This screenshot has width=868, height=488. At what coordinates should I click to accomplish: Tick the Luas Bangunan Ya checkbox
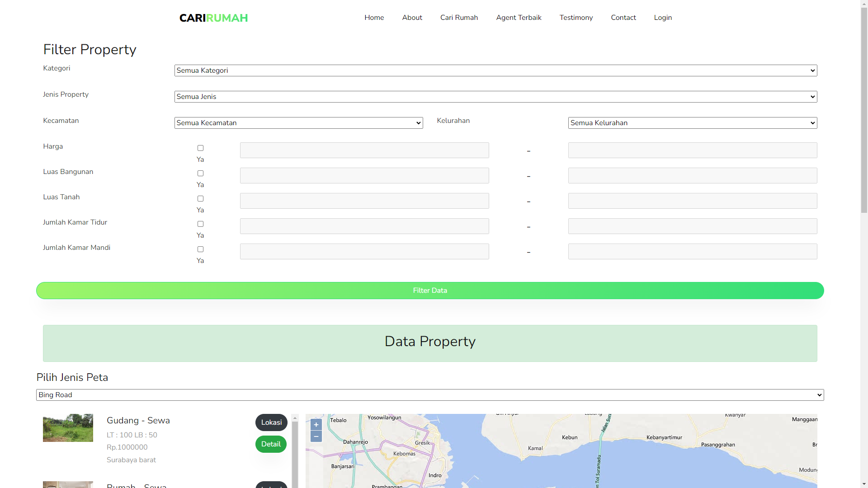(x=200, y=174)
